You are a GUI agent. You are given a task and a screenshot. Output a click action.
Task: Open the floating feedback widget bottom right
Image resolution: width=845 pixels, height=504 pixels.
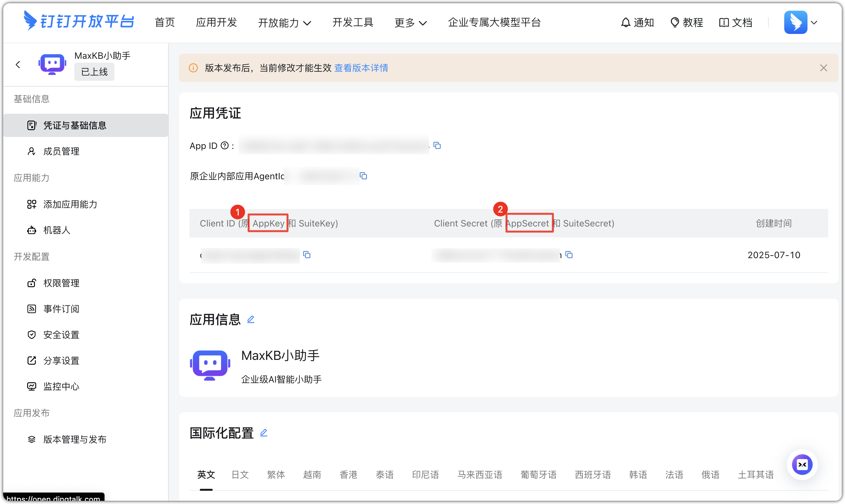802,465
